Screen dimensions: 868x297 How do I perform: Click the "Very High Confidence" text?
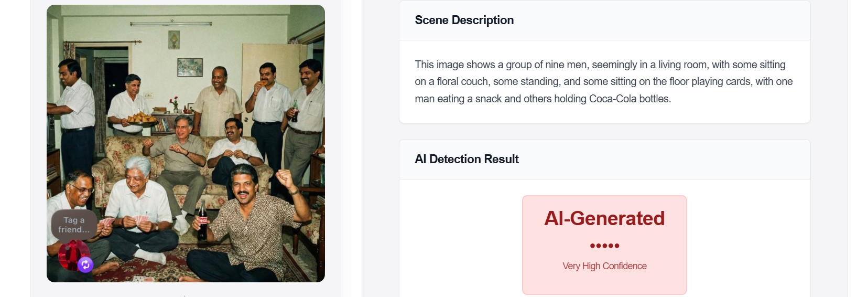604,266
